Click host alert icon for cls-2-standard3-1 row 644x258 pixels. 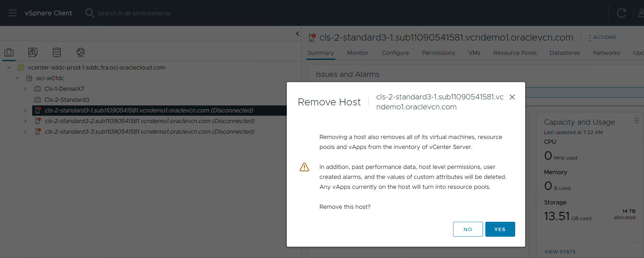[38, 110]
